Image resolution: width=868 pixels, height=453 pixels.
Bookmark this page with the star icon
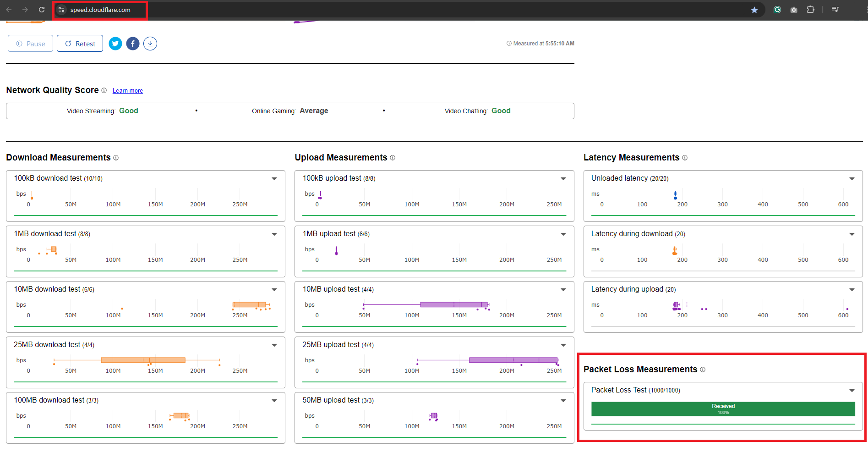click(754, 10)
